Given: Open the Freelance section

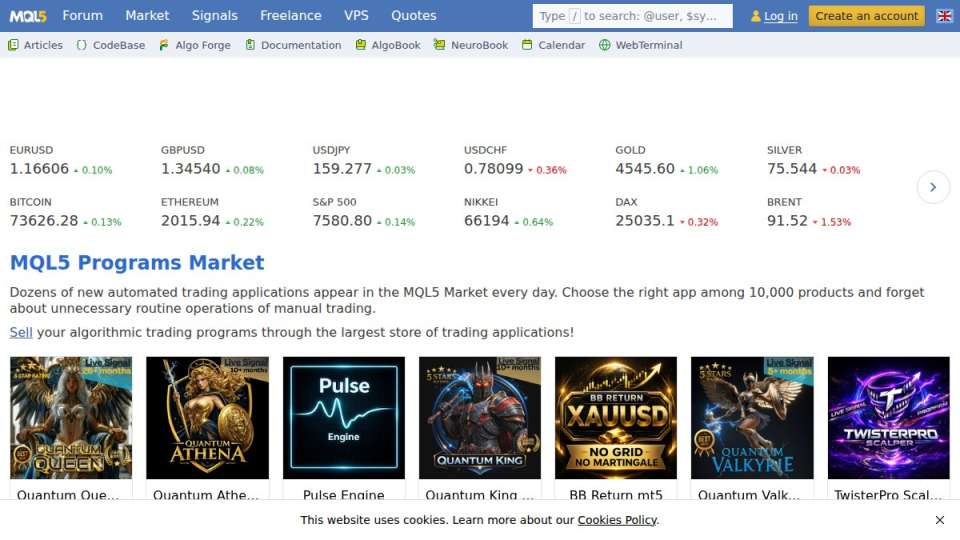Looking at the screenshot, I should [x=290, y=16].
